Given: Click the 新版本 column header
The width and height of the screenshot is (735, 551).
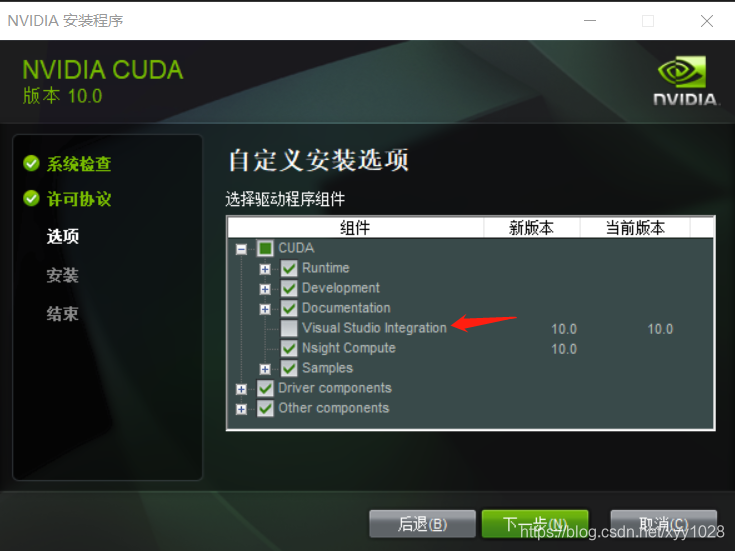Looking at the screenshot, I should pos(532,228).
